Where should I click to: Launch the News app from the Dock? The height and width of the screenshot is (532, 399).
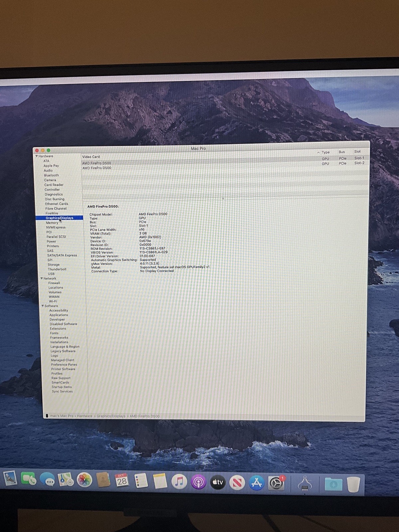[x=237, y=483]
